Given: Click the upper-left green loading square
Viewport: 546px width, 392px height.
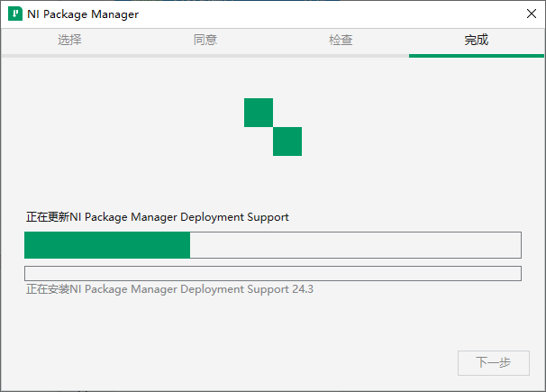Looking at the screenshot, I should pyautogui.click(x=259, y=113).
